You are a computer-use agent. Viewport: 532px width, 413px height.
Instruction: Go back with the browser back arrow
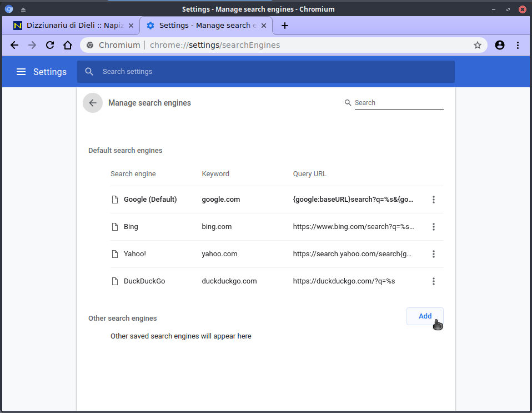14,45
